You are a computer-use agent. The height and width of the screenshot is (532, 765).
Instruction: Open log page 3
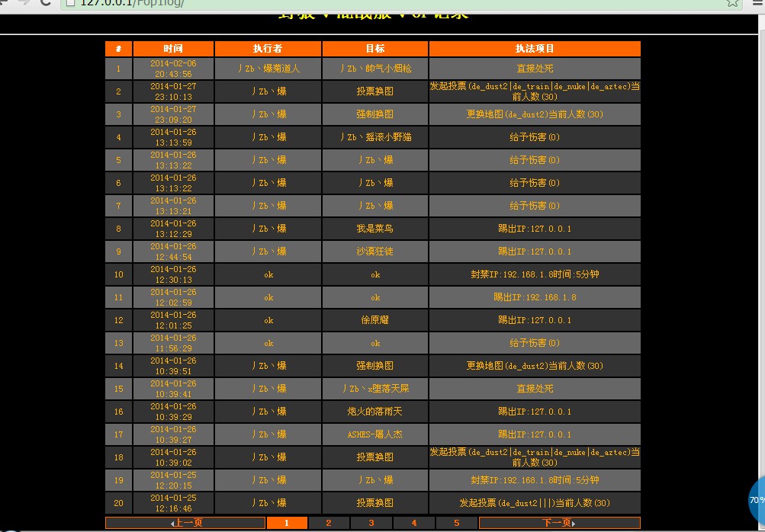[x=371, y=523]
